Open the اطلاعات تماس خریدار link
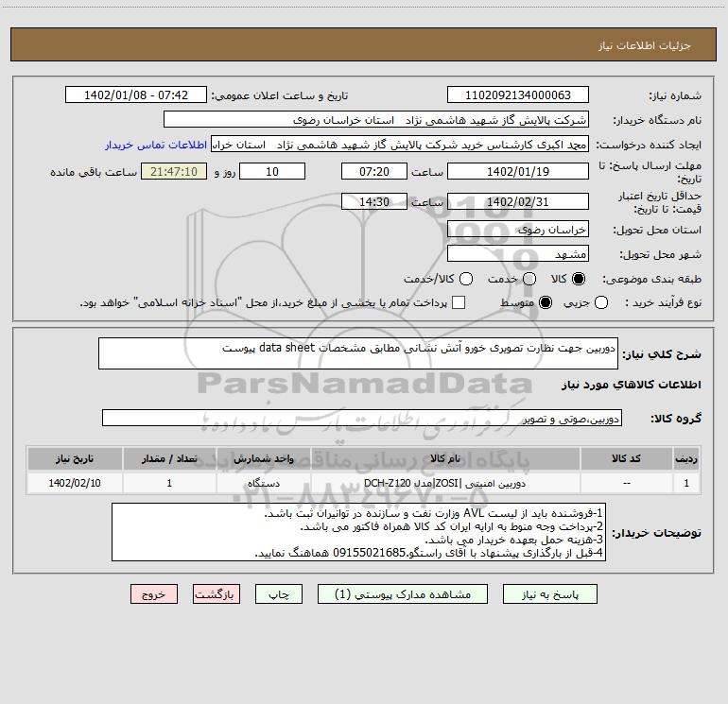Image resolution: width=728 pixels, height=704 pixels. (156, 145)
